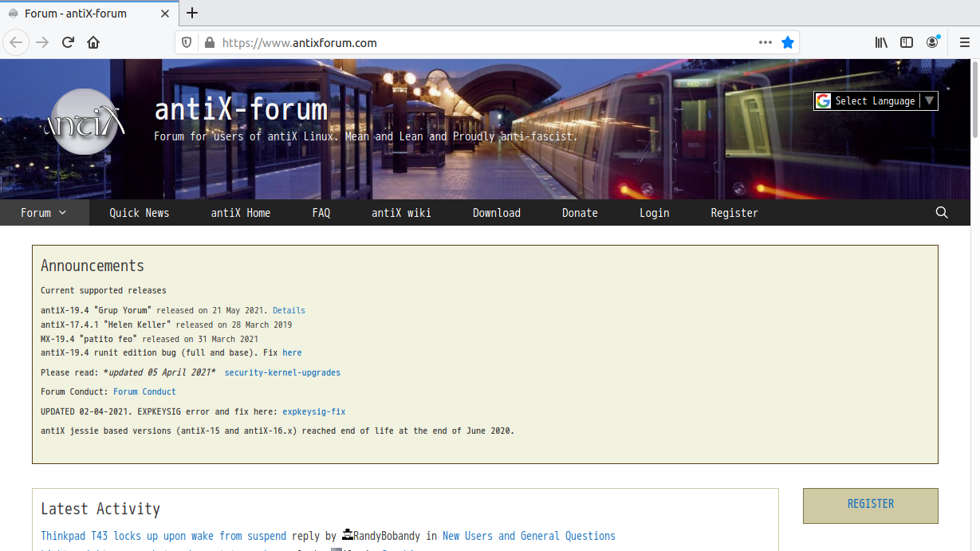Screen dimensions: 980x551
Task: Open page actions three-dot menu
Action: point(766,42)
